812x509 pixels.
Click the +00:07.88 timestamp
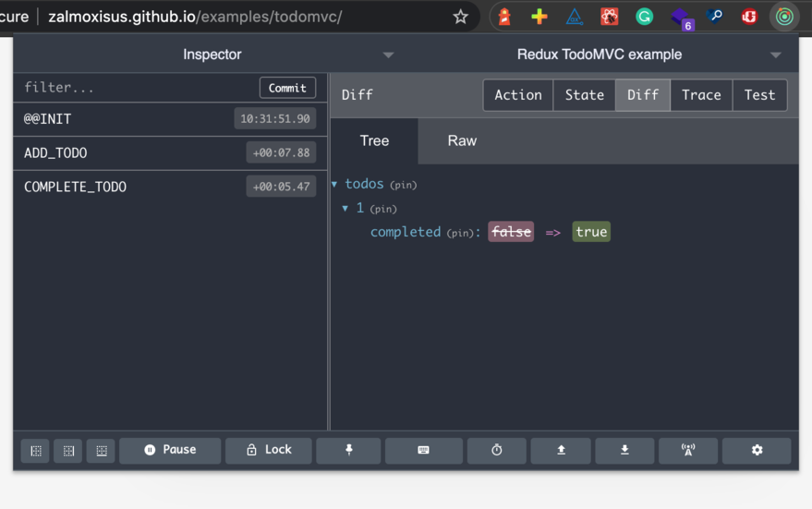(x=281, y=152)
